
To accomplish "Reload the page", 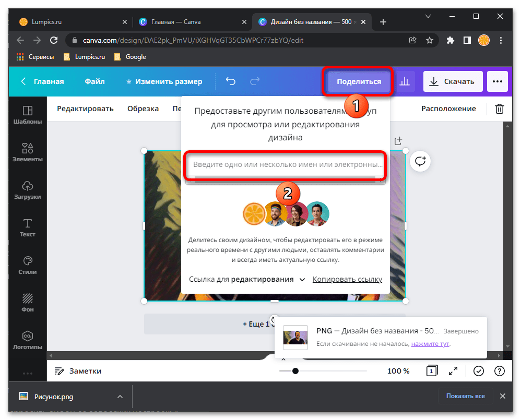I will (54, 41).
